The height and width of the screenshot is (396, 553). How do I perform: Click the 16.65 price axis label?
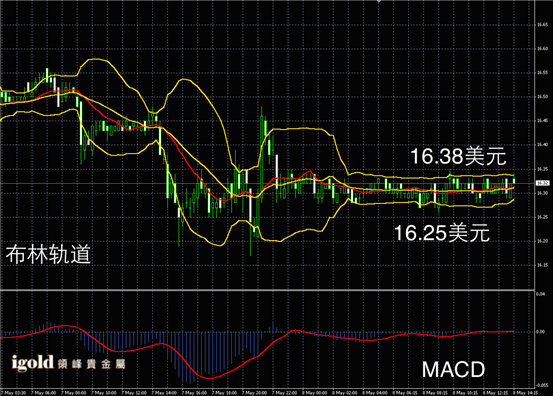(542, 25)
